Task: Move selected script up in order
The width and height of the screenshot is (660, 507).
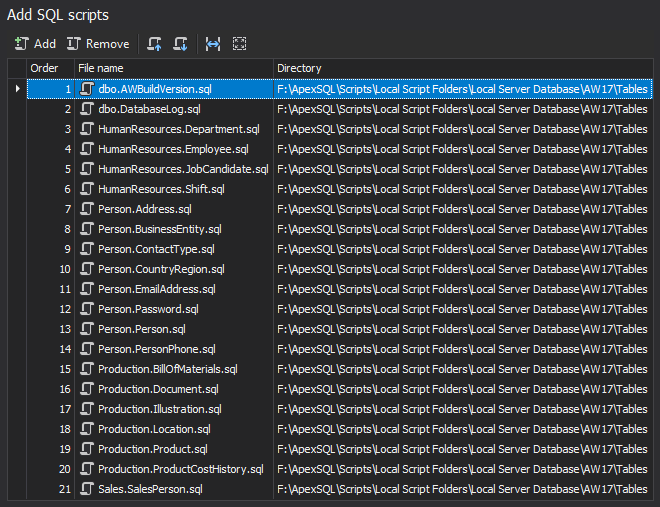Action: pyautogui.click(x=154, y=44)
